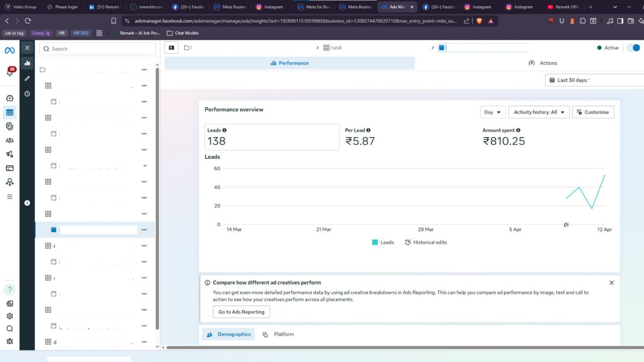
Task: Click teal Leads legend swatch
Action: [x=375, y=242]
